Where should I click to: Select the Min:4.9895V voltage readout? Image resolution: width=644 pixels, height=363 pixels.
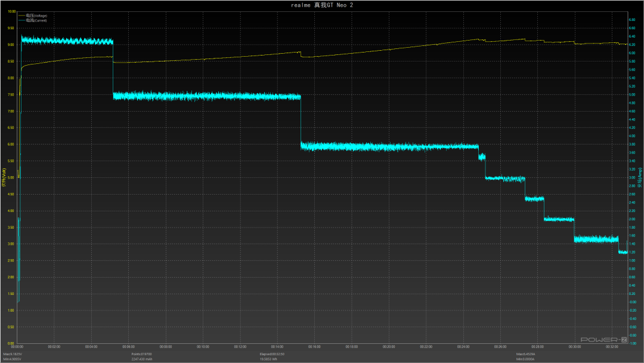tap(13, 359)
